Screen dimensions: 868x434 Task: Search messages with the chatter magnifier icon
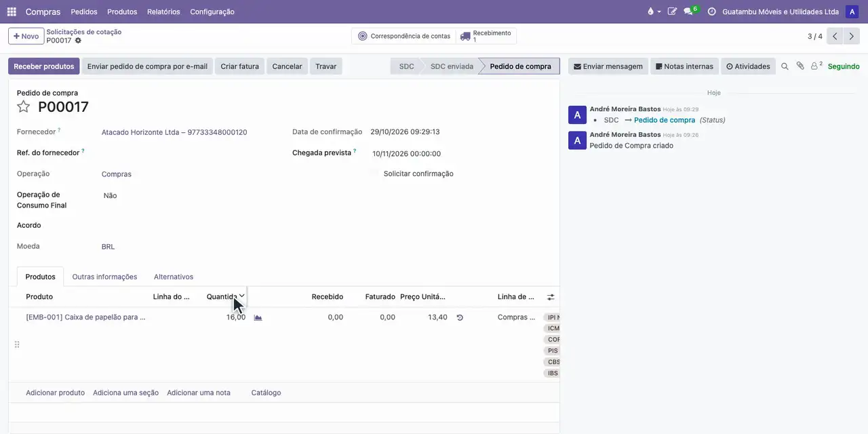pos(785,66)
